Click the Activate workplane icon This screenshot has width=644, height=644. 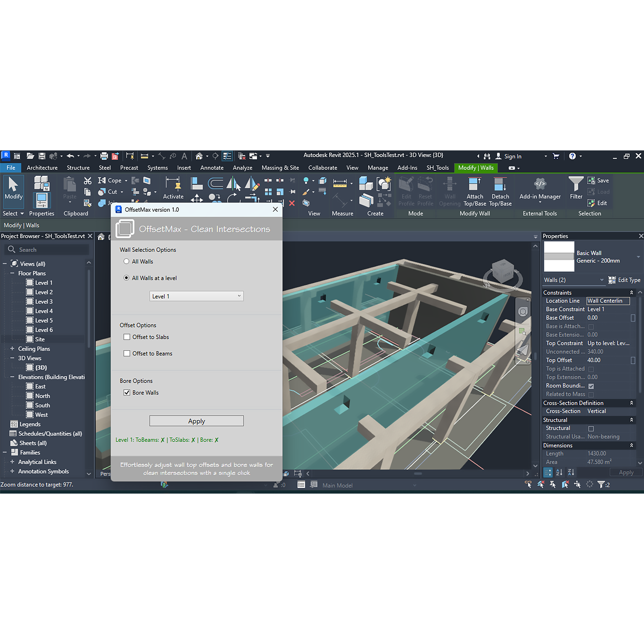pos(173,184)
